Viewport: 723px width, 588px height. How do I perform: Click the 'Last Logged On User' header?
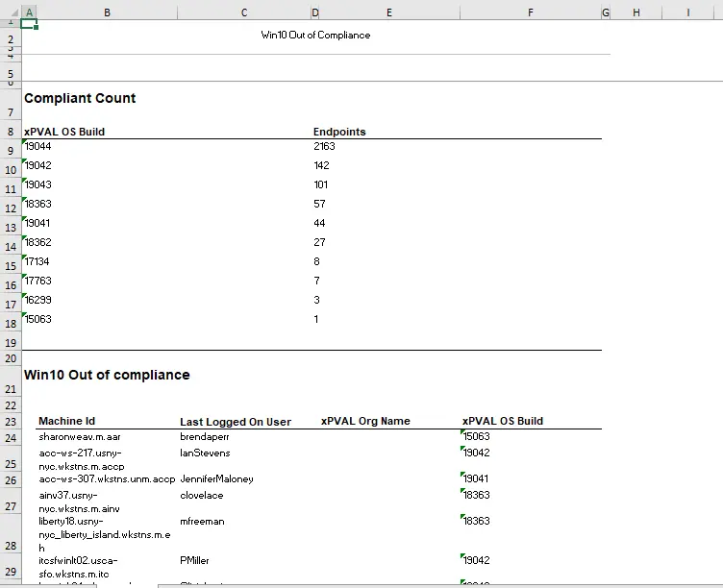[236, 422]
